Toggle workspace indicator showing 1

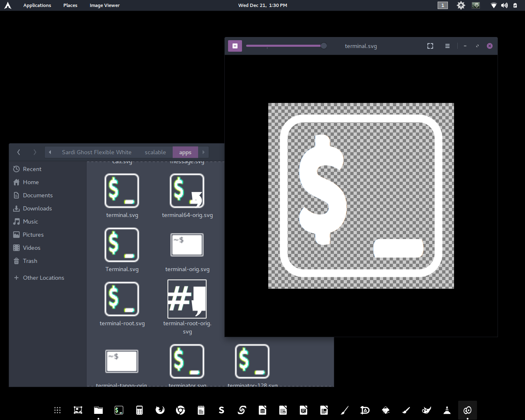pyautogui.click(x=443, y=5)
